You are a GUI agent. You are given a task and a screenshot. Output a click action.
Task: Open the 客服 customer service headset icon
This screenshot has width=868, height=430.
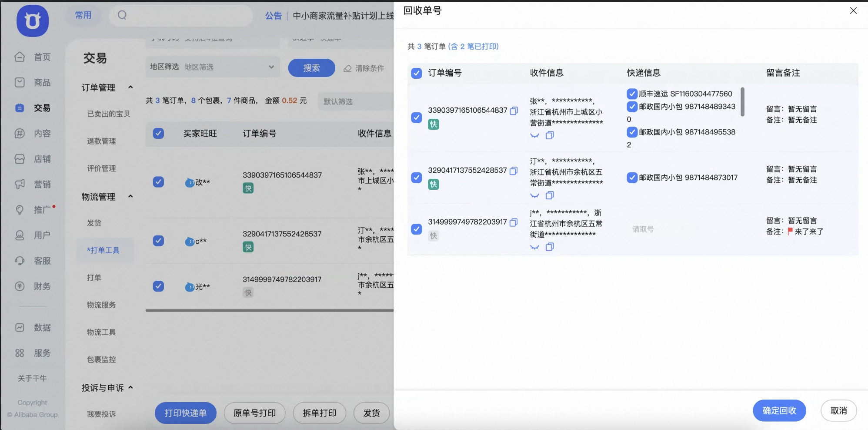[20, 261]
